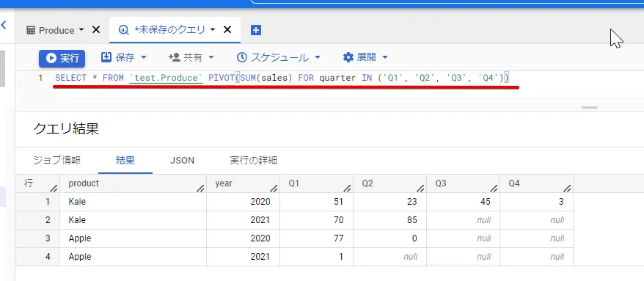Run the query with 実行 button

pos(62,59)
